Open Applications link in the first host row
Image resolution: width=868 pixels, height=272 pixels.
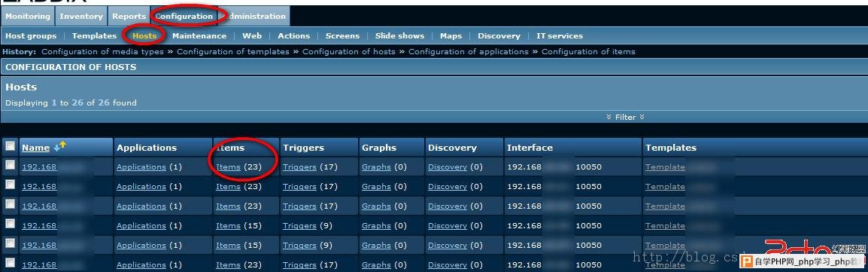coord(141,167)
